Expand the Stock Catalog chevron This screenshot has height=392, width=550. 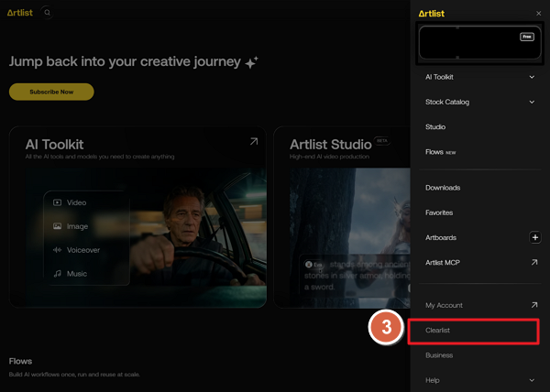(532, 102)
